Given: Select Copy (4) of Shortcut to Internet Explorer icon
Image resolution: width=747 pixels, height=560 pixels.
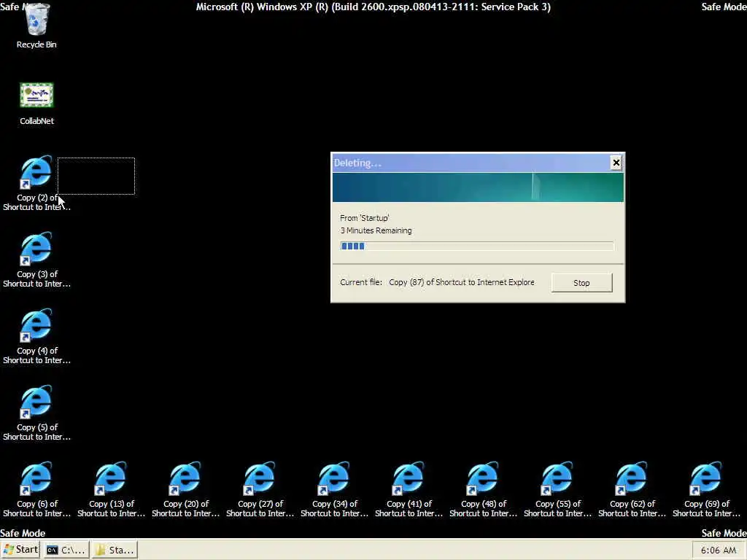Looking at the screenshot, I should pos(36,337).
